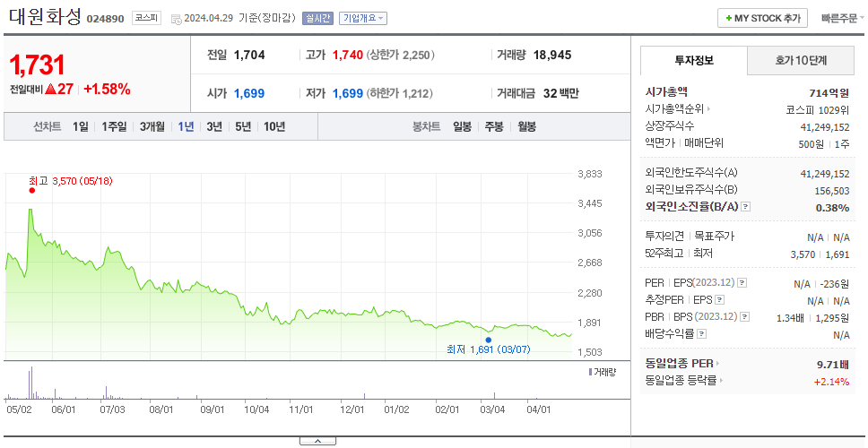Select the 1일 line chart period
Viewport: 868px width, 448px height.
point(81,126)
